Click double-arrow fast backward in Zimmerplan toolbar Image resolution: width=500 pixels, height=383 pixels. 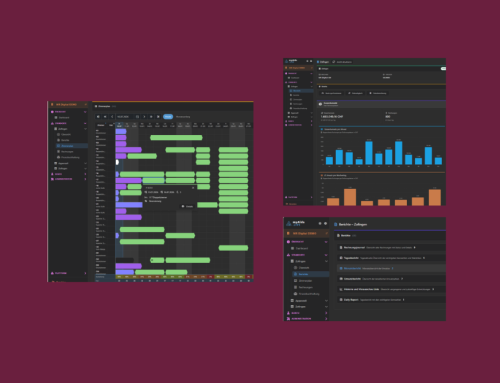pyautogui.click(x=105, y=117)
